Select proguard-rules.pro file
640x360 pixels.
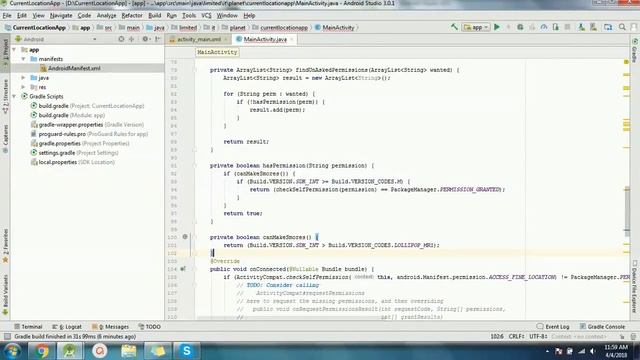(x=89, y=134)
